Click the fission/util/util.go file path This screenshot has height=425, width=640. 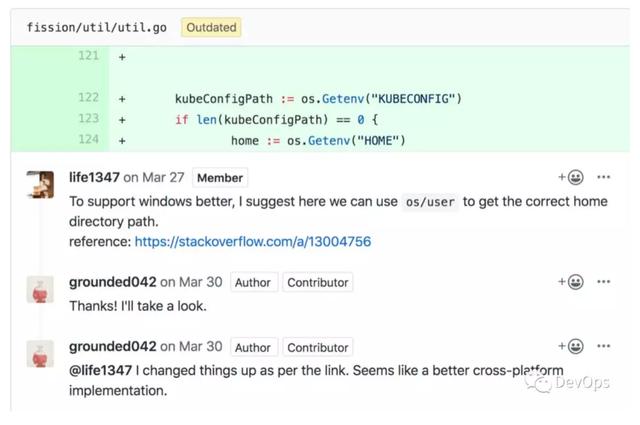(97, 27)
